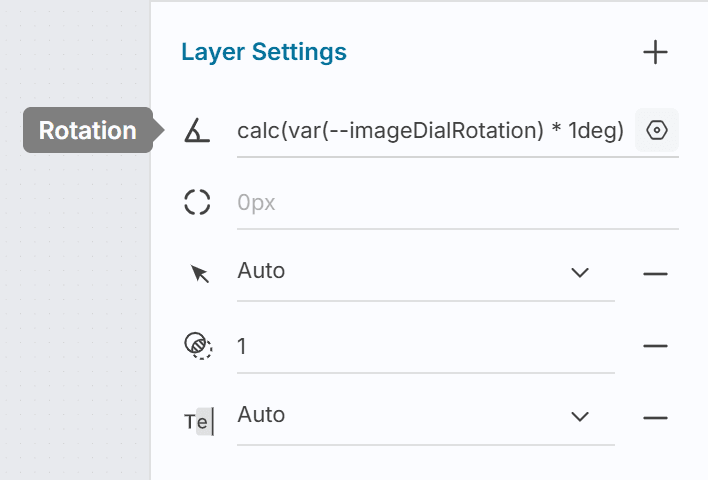Open the variable binding hexagon button for Rotation

point(657,130)
